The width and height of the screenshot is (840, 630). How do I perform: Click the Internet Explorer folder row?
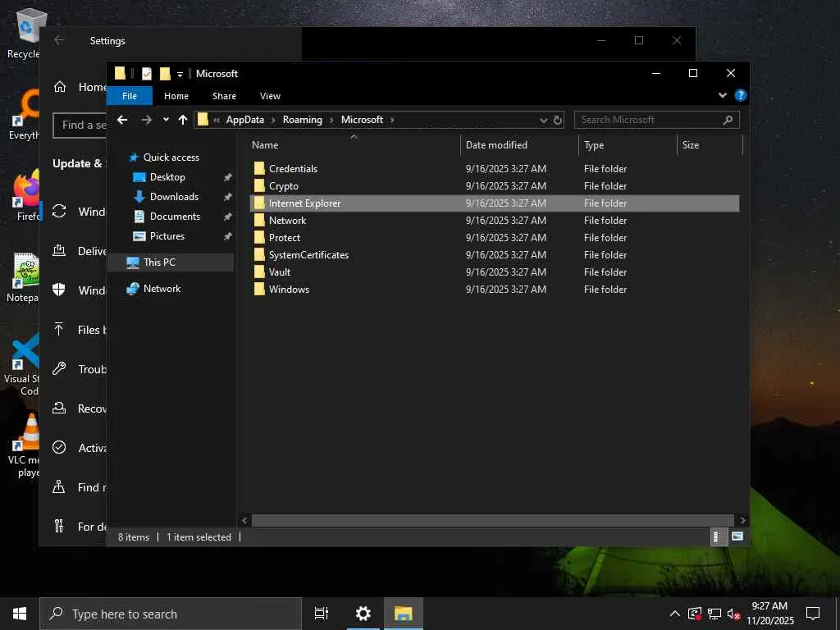(495, 203)
